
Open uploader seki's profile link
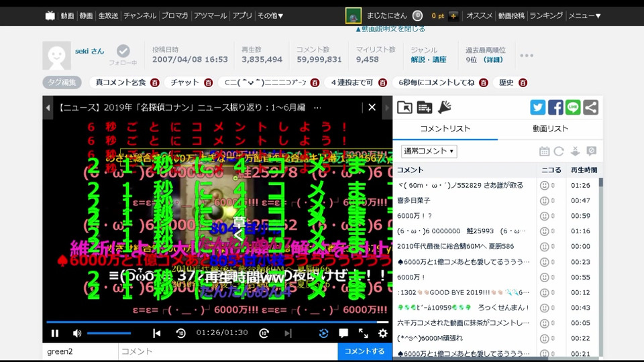[x=89, y=52]
